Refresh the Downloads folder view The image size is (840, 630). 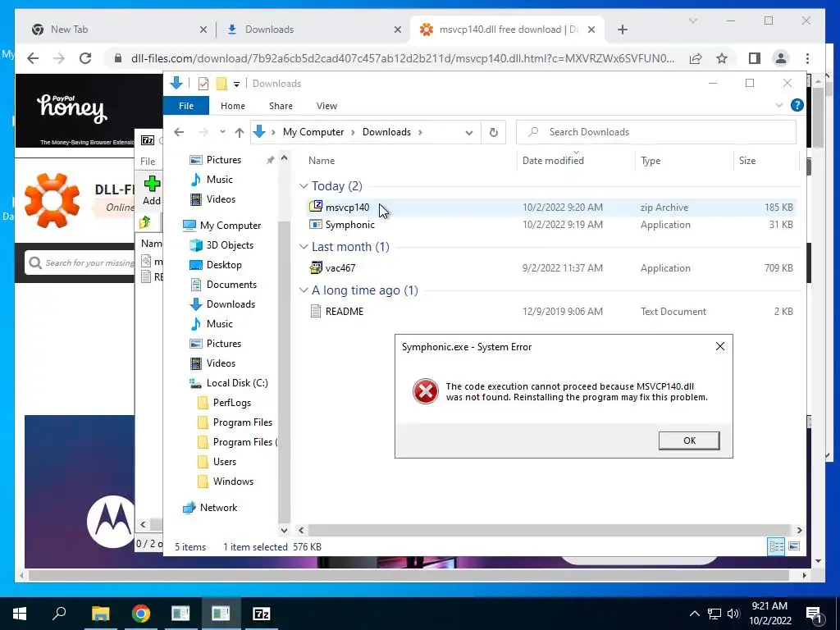click(493, 132)
